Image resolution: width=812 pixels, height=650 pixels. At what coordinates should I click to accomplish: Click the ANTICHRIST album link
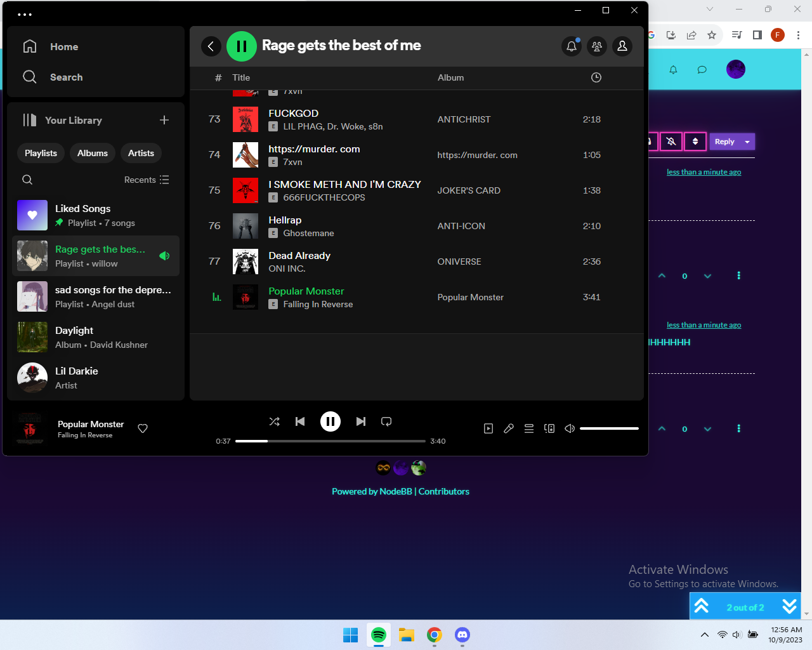[x=464, y=119]
